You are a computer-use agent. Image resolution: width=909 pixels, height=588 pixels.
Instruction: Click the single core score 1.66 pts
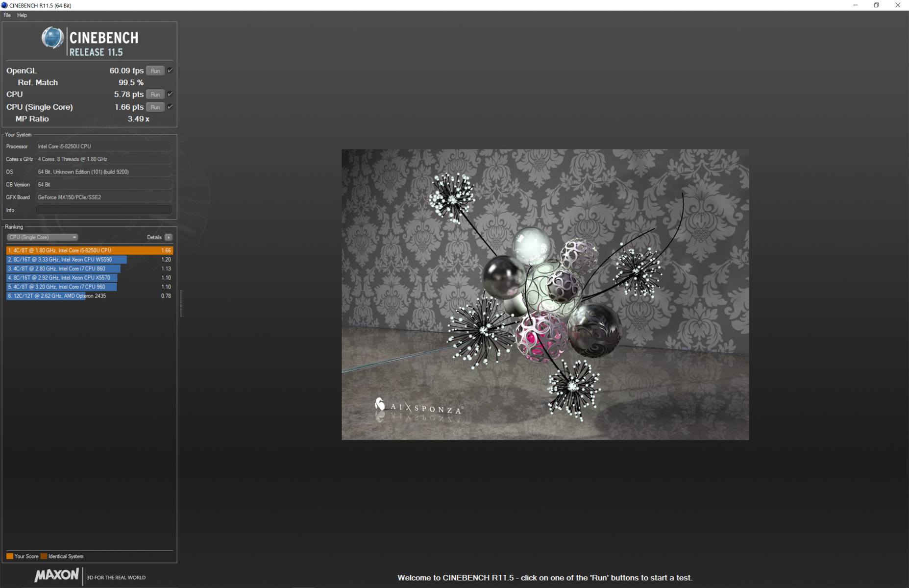click(129, 107)
